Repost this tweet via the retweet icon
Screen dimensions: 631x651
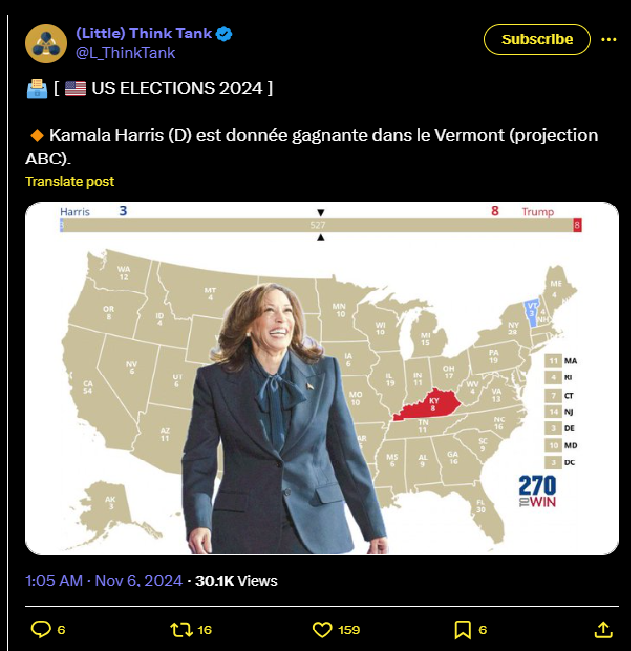(x=181, y=629)
